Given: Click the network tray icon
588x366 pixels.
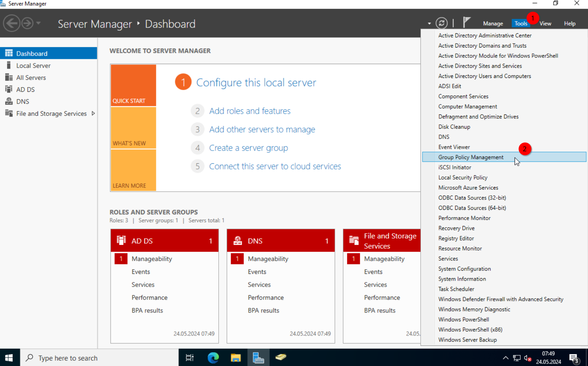Looking at the screenshot, I should coord(517,358).
